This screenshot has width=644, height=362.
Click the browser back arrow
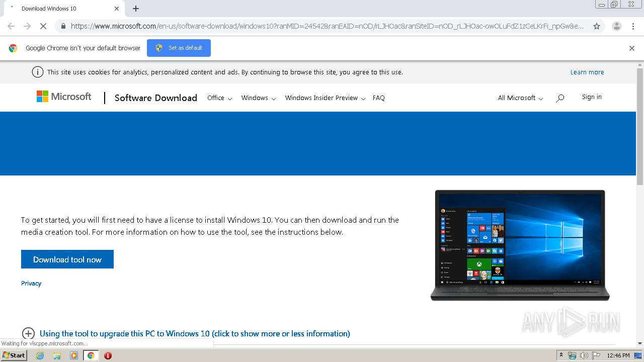[x=11, y=26]
